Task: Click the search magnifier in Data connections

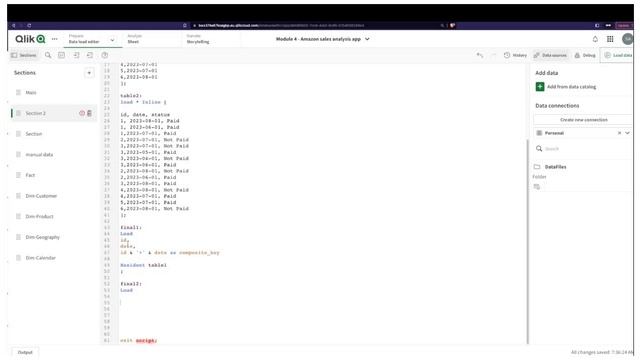Action: point(539,149)
